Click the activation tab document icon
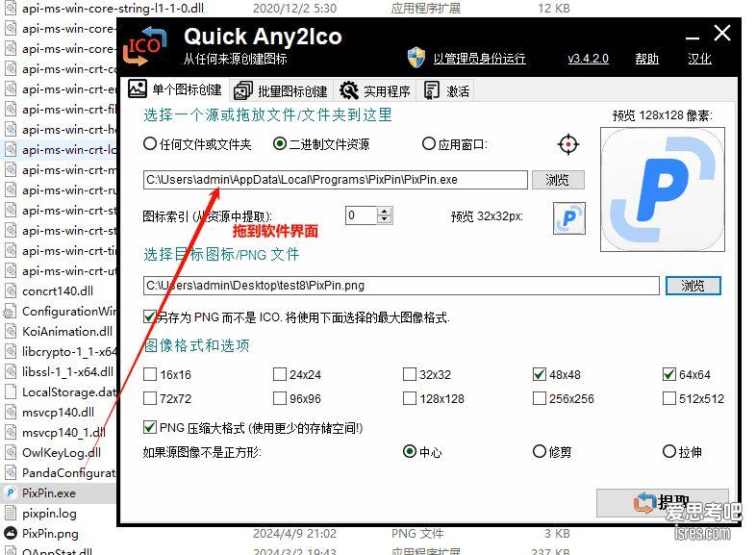The width and height of the screenshot is (756, 555). 432,90
